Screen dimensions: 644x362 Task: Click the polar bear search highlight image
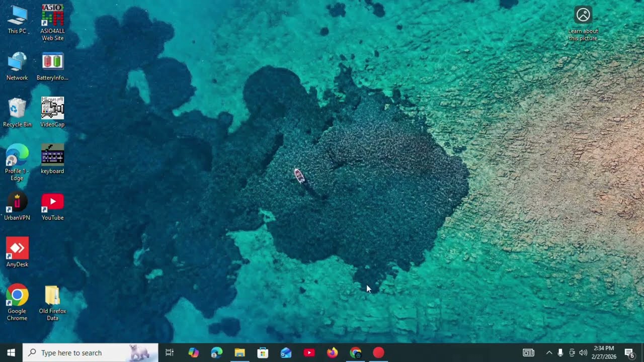click(x=139, y=352)
